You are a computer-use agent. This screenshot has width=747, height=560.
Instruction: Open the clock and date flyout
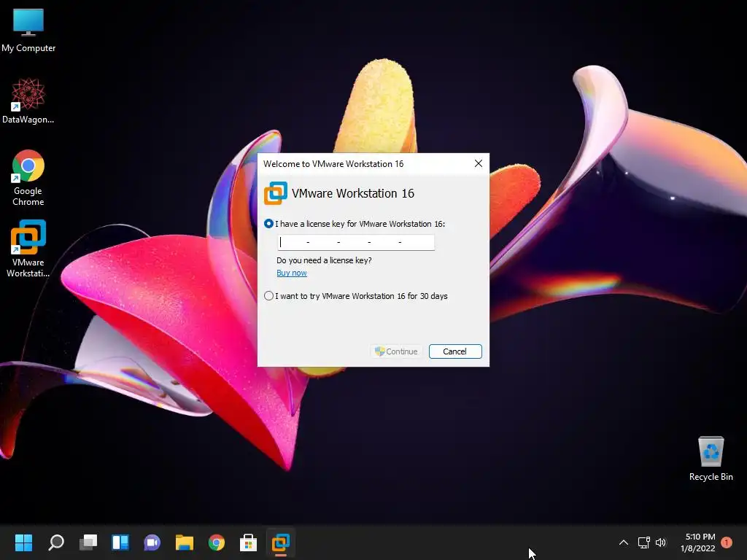click(698, 542)
